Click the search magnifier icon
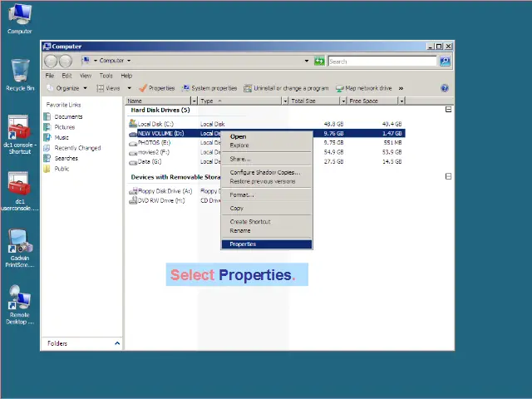 pos(445,61)
